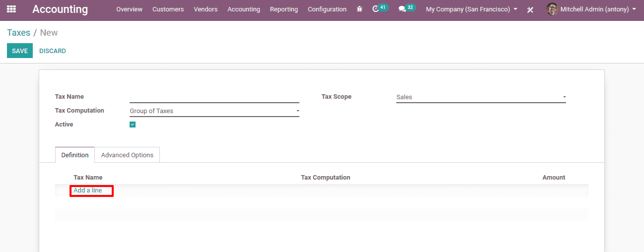This screenshot has width=644, height=252.
Task: Open the debug bug icon menu
Action: 359,9
